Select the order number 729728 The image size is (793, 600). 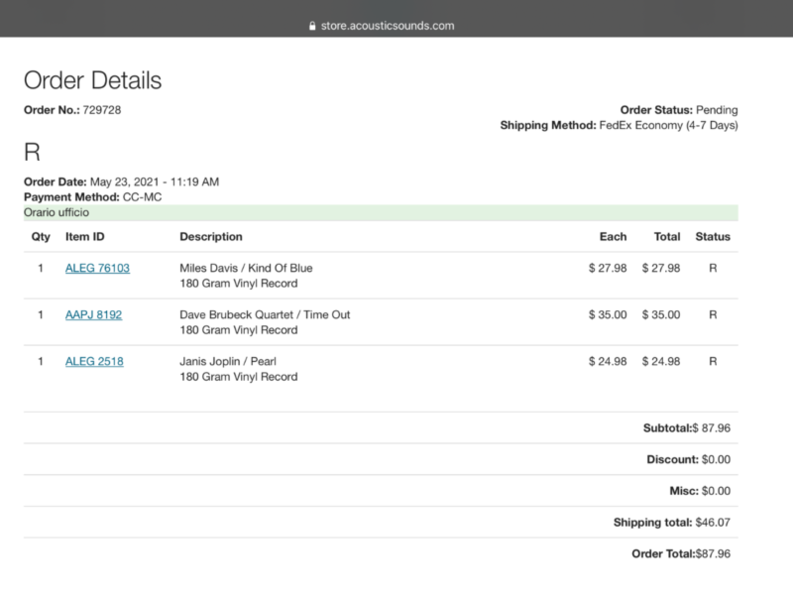pos(102,110)
